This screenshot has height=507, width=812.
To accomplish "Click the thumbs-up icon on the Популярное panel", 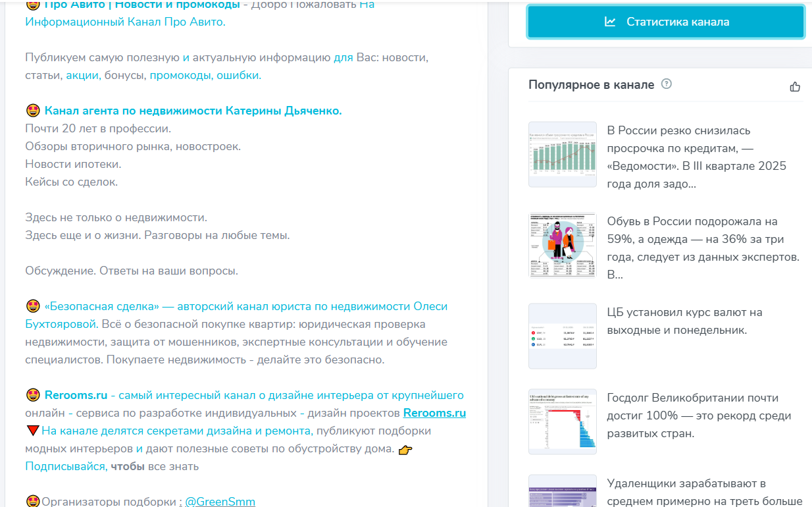I will (x=796, y=86).
